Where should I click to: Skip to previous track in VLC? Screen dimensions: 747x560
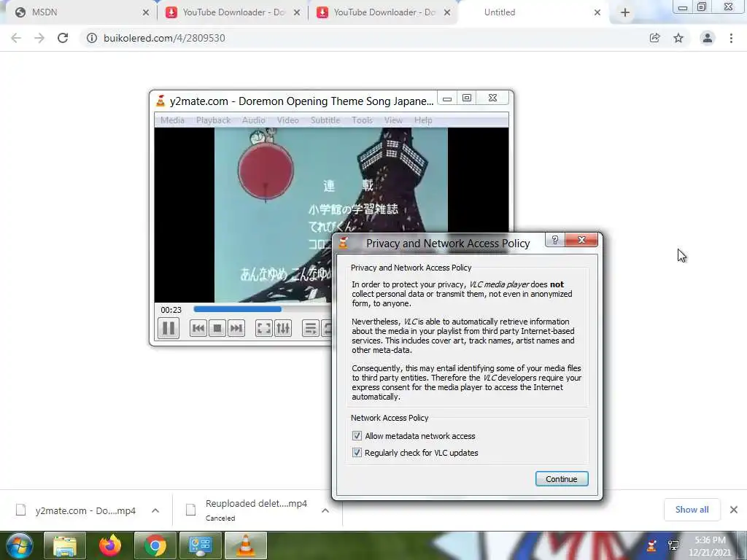pos(198,328)
